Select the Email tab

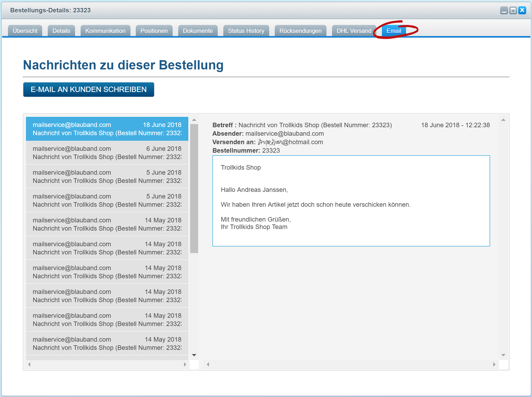394,31
